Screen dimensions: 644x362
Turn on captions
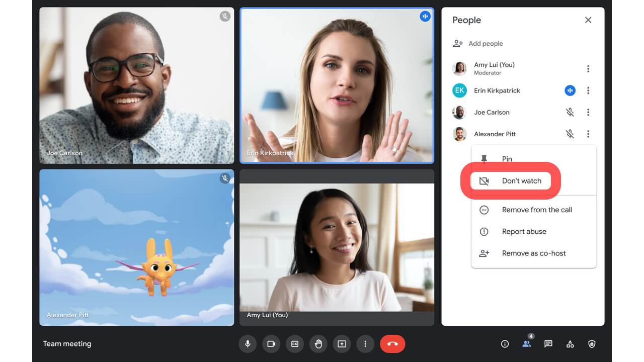(x=294, y=344)
